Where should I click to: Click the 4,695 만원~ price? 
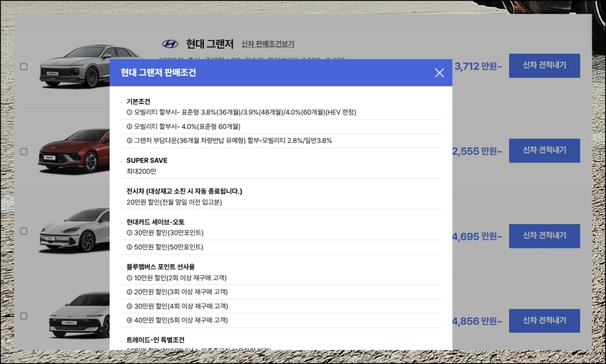(x=478, y=236)
